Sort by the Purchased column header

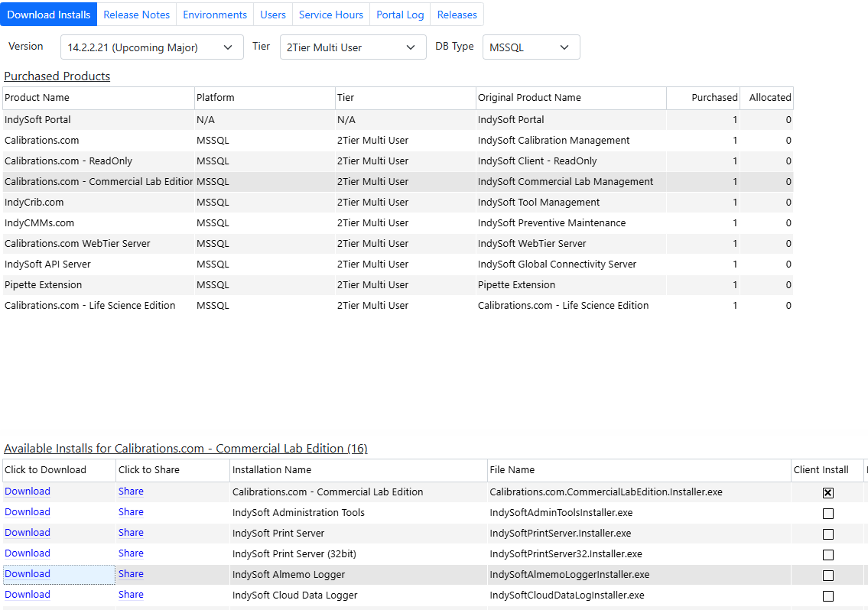pos(714,98)
